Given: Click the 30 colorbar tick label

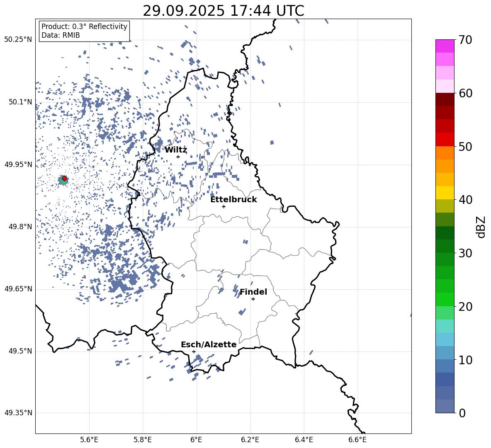Looking at the screenshot, I should pyautogui.click(x=465, y=253).
